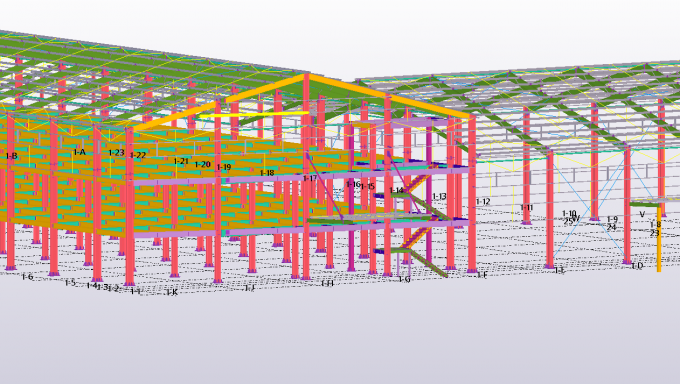Click the 1-10 grid label
680x384 pixels.
(569, 213)
